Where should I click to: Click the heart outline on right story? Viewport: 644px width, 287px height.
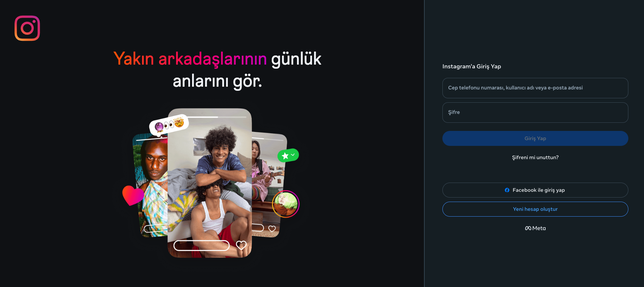[x=272, y=229]
